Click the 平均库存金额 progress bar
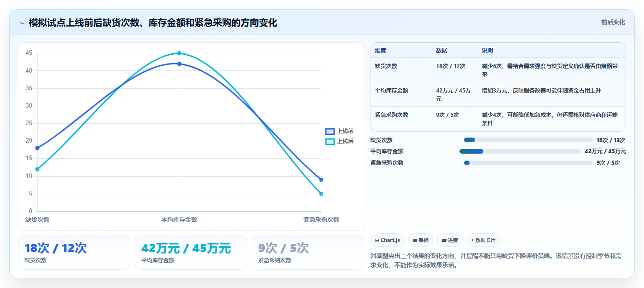Viewport: 644px width, 288px height. 520,151
